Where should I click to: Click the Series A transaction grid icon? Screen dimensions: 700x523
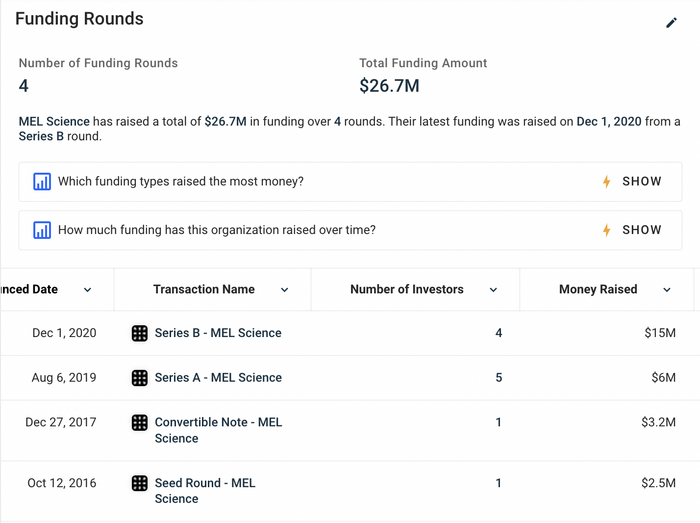140,378
